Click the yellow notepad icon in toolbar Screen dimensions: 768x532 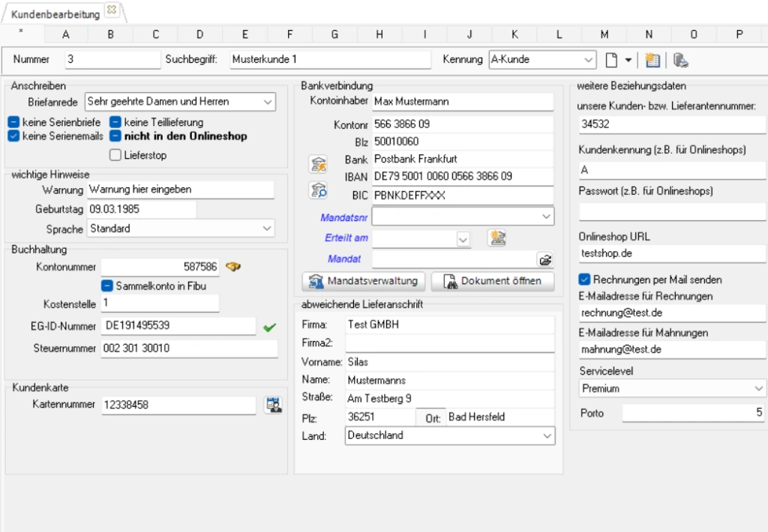tap(652, 60)
